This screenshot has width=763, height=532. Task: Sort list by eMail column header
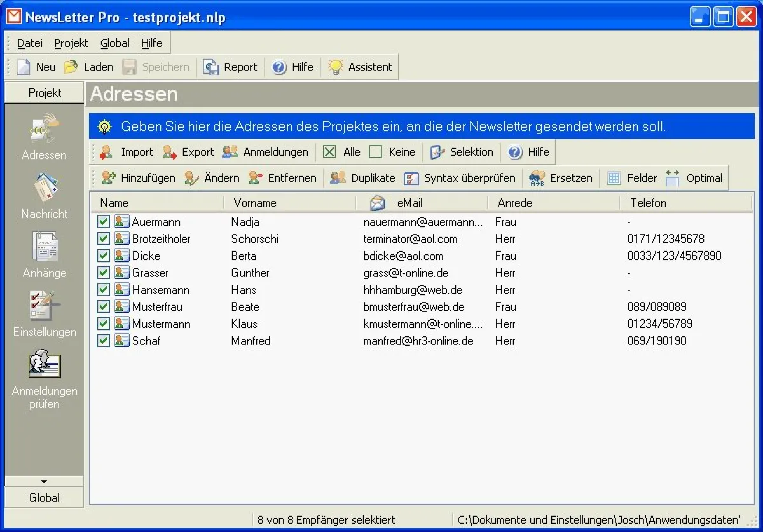coord(409,203)
